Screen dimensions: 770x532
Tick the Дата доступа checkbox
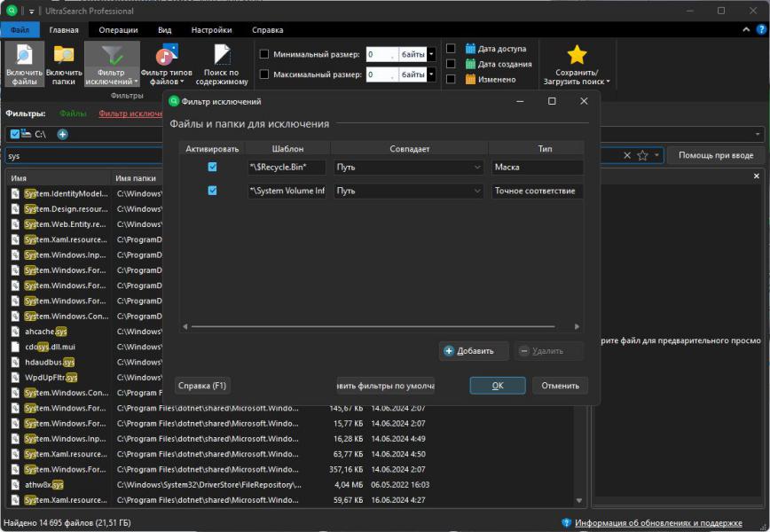(451, 49)
